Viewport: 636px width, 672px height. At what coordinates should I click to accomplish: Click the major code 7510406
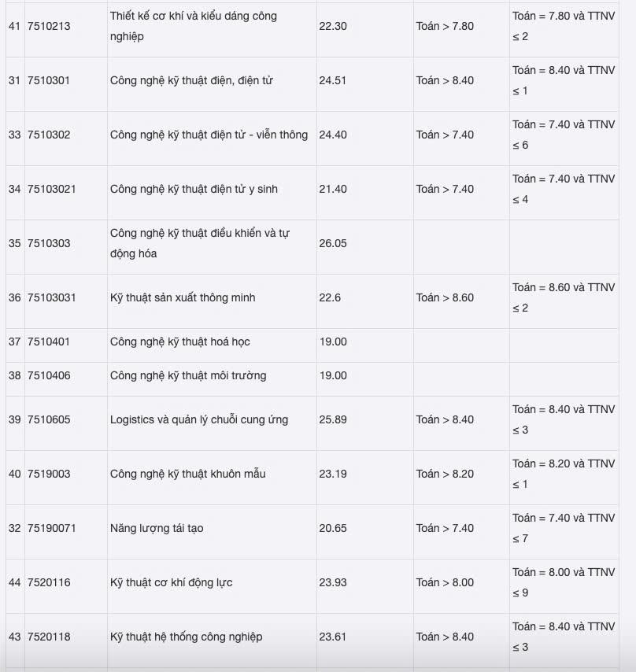49,375
